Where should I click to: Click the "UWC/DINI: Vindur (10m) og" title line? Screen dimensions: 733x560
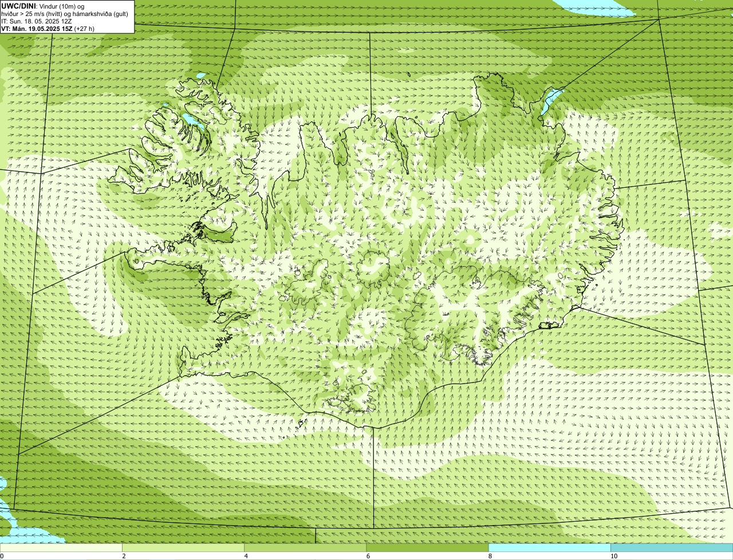coord(43,6)
